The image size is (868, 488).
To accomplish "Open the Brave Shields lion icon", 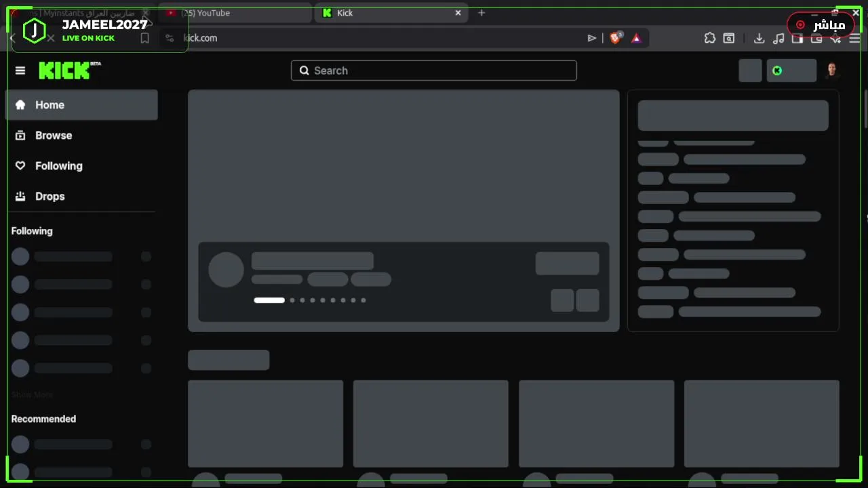I will coord(616,38).
